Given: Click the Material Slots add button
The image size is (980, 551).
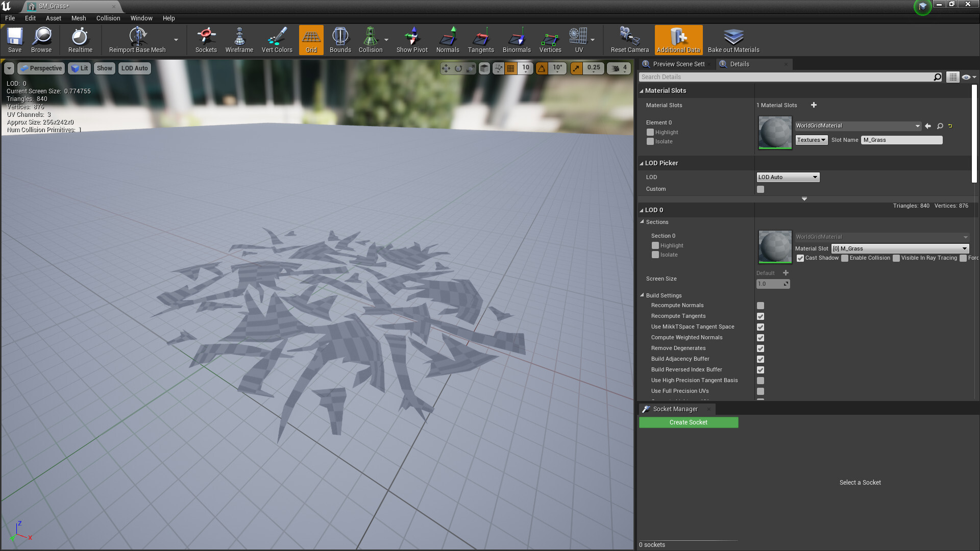Looking at the screenshot, I should point(814,105).
